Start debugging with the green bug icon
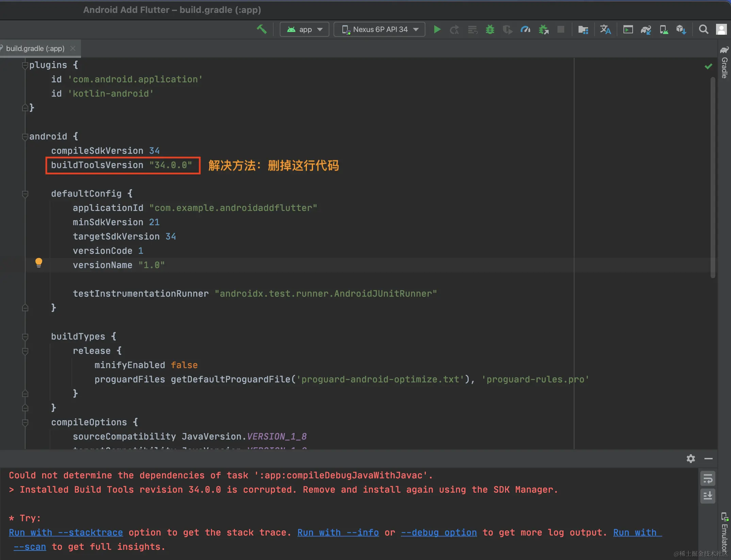This screenshot has width=731, height=560. 490,30
